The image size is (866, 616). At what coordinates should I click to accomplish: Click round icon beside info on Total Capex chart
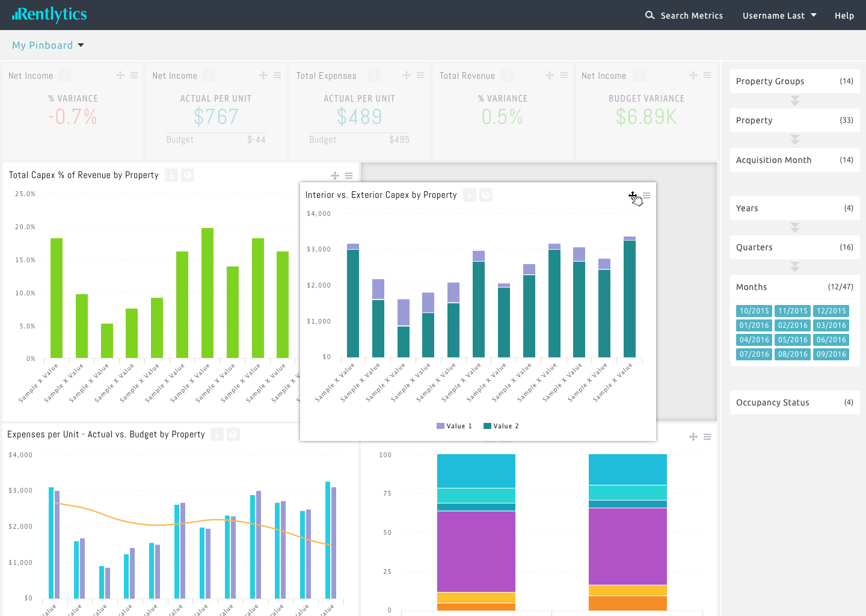(x=188, y=175)
